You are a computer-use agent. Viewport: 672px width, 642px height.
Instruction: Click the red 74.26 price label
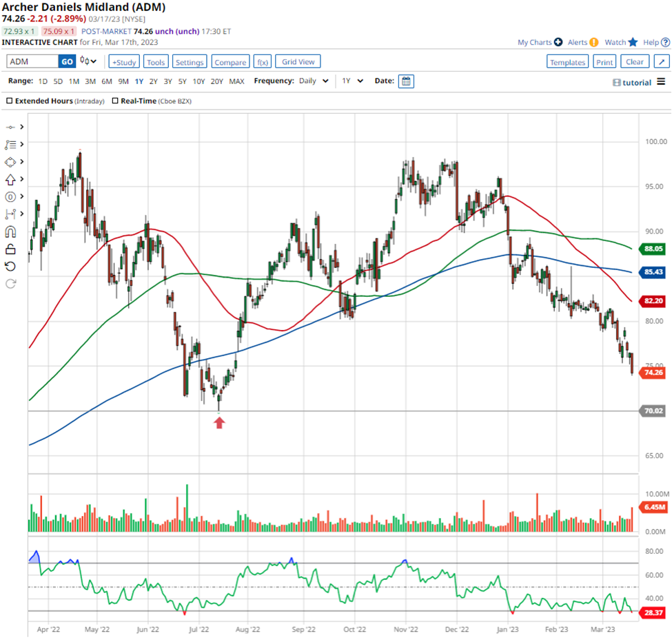pyautogui.click(x=653, y=372)
